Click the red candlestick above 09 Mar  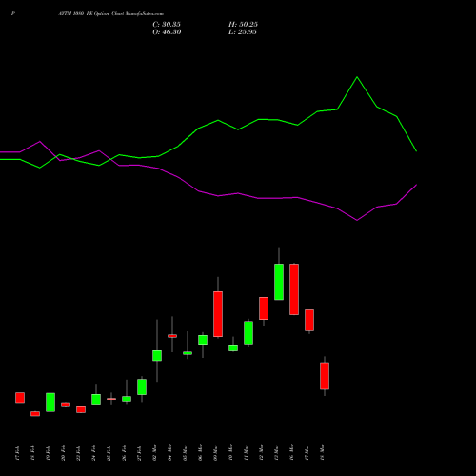click(x=218, y=314)
